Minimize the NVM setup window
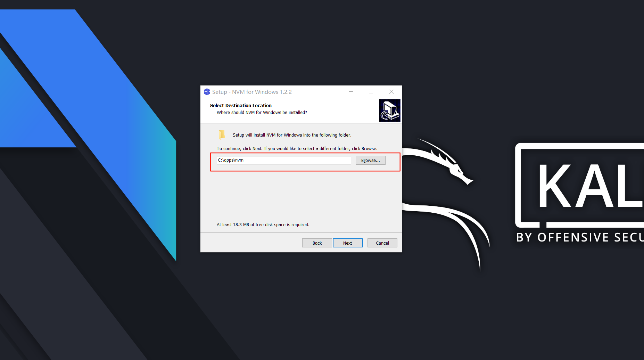Viewport: 644px width, 360px height. [351, 92]
